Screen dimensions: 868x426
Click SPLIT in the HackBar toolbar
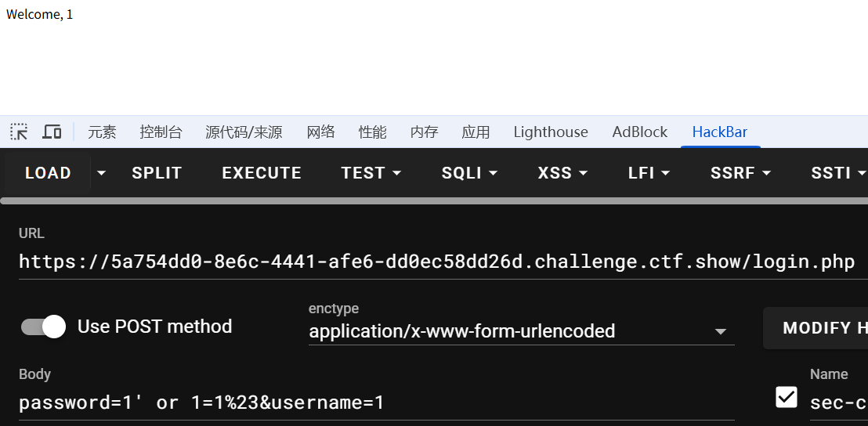click(x=157, y=173)
